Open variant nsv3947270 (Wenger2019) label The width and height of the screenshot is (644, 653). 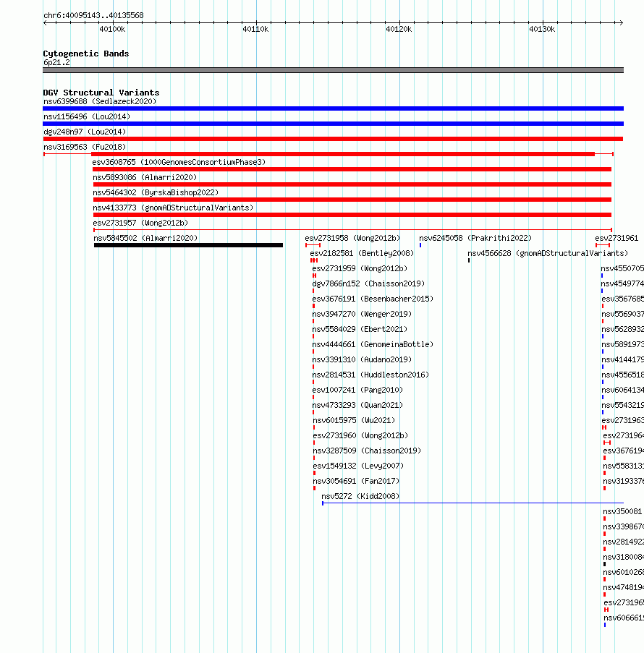pos(362,315)
